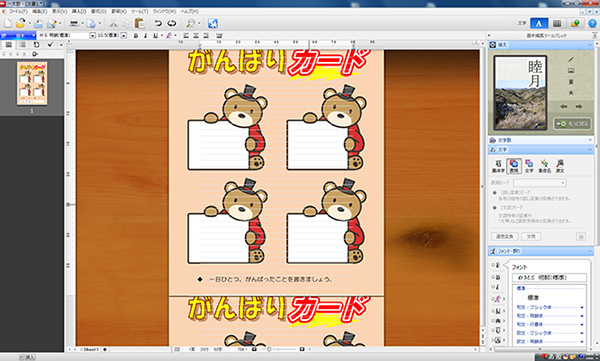The height and width of the screenshot is (361, 600).
Task: Select the highlighted 表現 icon in 文字 panel
Action: coord(514,166)
